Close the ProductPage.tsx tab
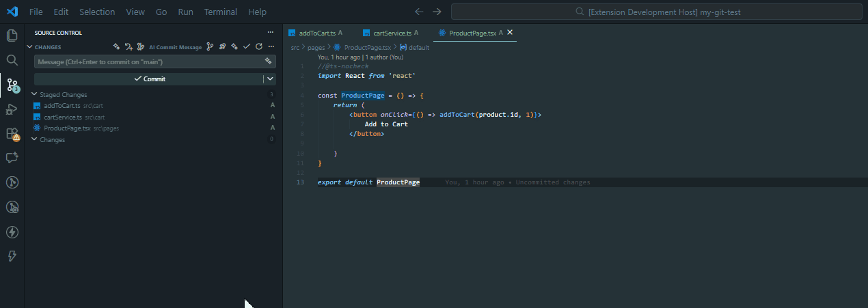868x308 pixels. point(510,32)
